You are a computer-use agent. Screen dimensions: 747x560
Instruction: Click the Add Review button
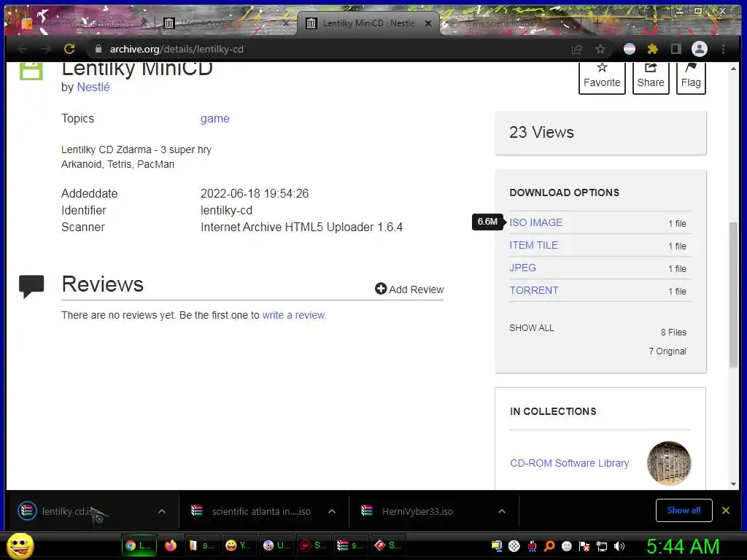409,289
